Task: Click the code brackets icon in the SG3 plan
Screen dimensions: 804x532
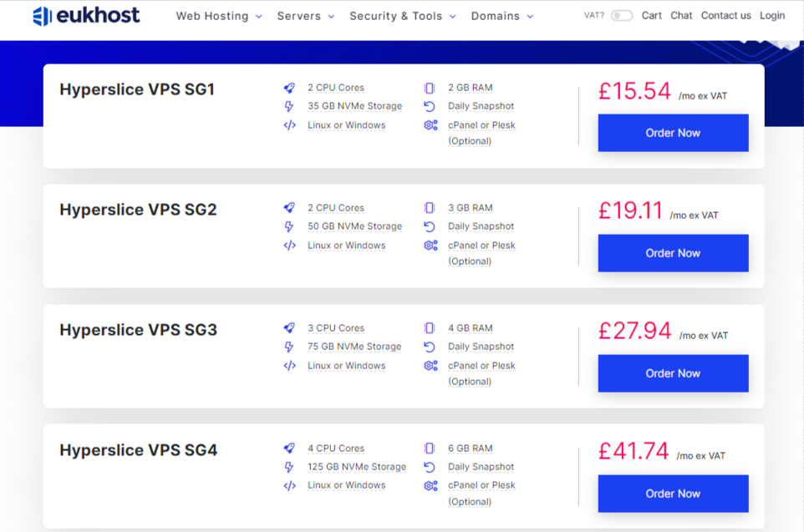Action: click(x=289, y=366)
